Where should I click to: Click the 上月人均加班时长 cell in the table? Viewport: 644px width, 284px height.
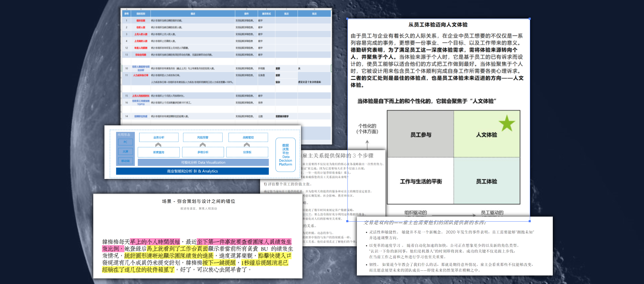[141, 96]
